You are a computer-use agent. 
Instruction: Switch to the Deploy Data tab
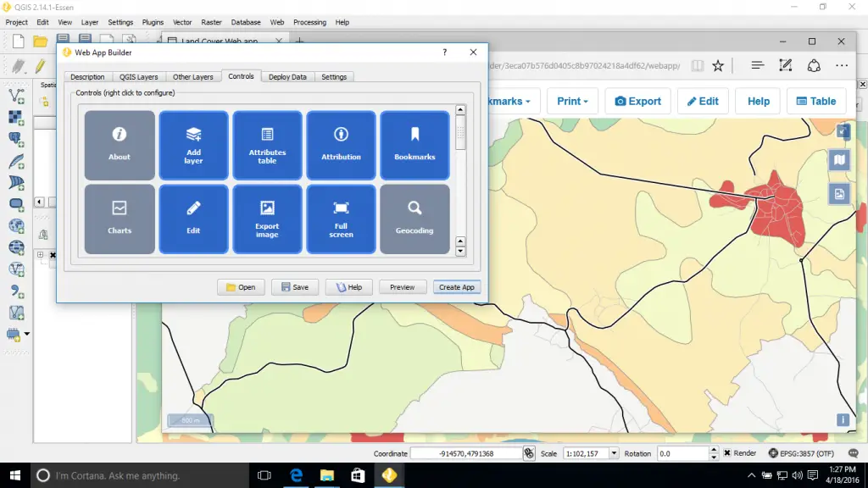tap(287, 77)
